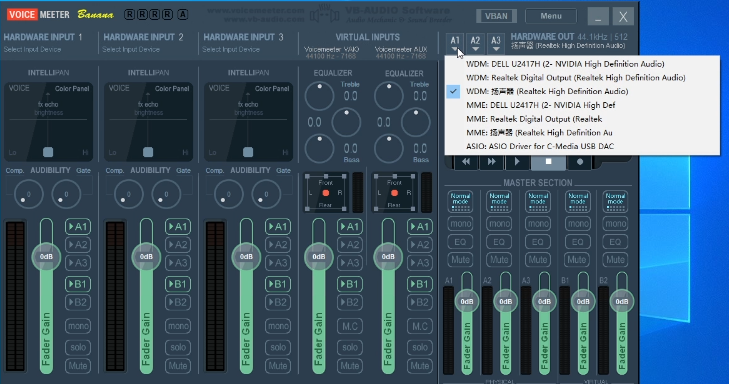Viewport: 729px width, 384px height.
Task: Toggle EQ on master A2 bus
Action: click(499, 242)
